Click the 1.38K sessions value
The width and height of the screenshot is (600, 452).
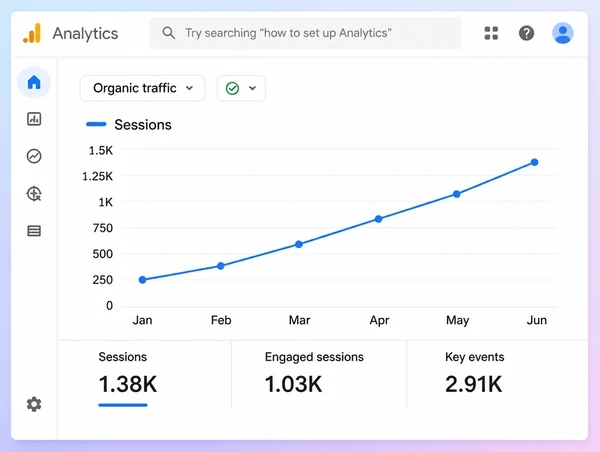coord(128,384)
